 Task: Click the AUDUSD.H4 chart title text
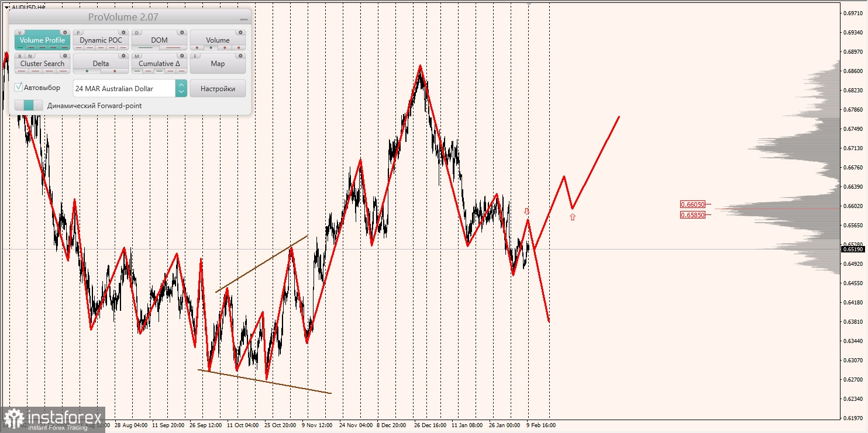[x=28, y=7]
